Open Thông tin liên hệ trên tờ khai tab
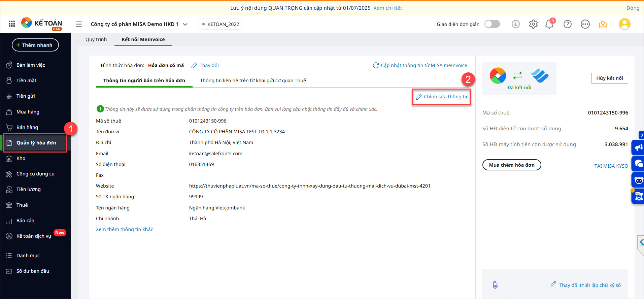 click(253, 80)
